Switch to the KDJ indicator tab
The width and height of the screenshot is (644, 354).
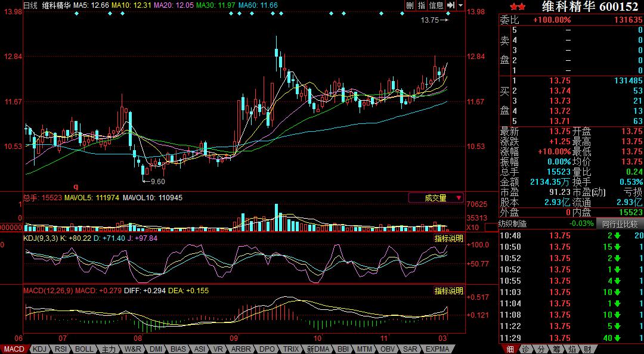pyautogui.click(x=39, y=349)
